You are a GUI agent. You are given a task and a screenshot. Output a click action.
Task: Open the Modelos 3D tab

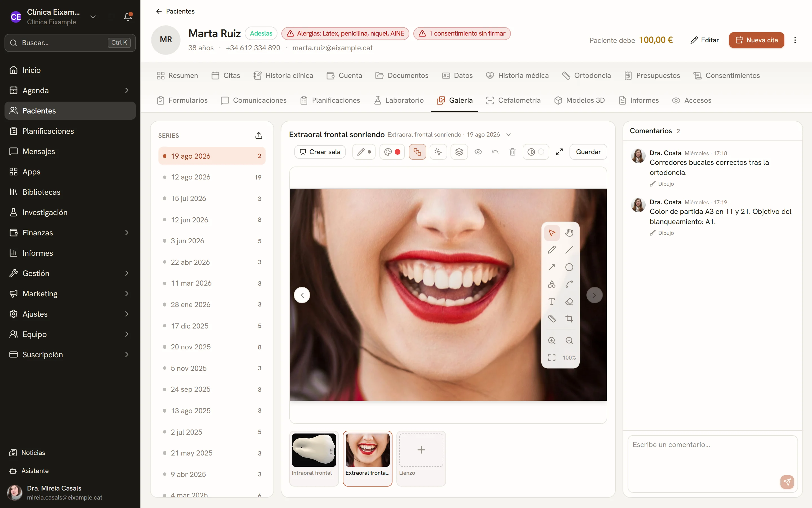pyautogui.click(x=579, y=100)
